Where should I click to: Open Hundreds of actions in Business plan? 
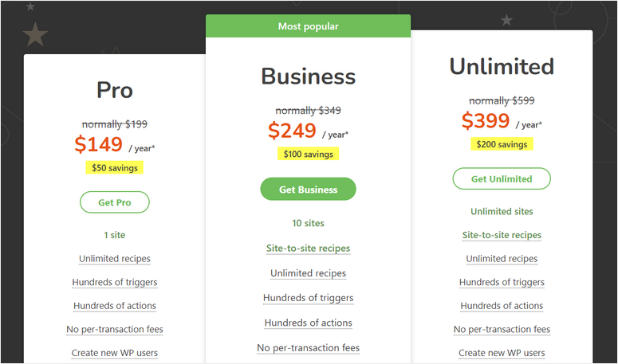pyautogui.click(x=308, y=323)
